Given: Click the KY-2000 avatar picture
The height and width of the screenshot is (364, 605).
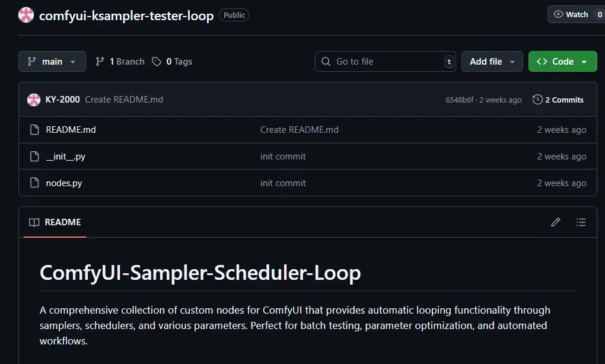Looking at the screenshot, I should tap(34, 100).
